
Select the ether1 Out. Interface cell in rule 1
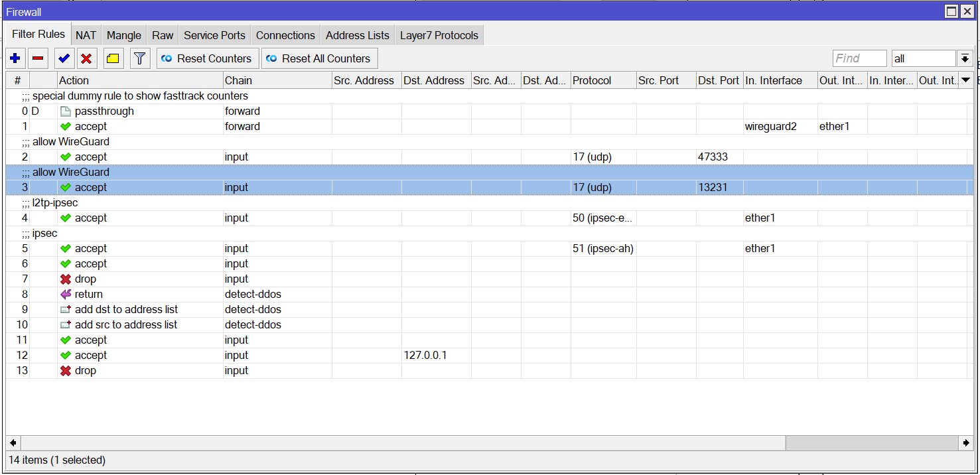pyautogui.click(x=842, y=127)
